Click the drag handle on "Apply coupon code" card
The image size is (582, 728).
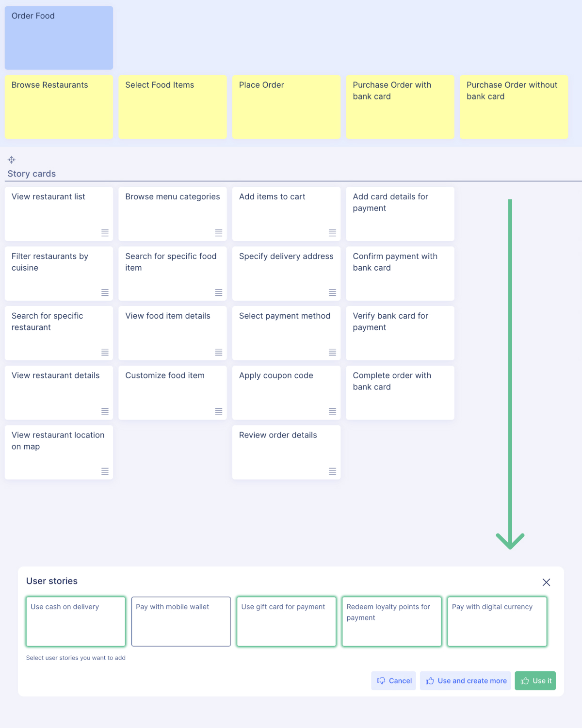point(332,412)
